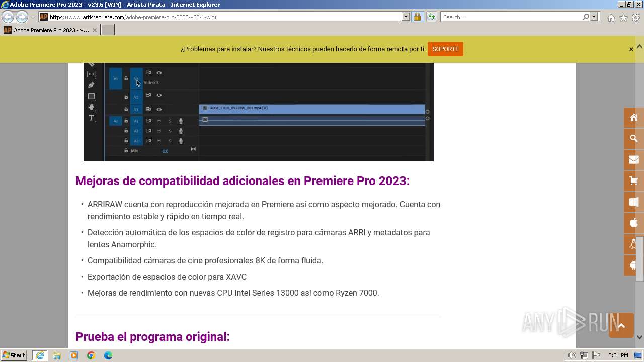
Task: Open the envelope contact sidebar icon
Action: pos(633,160)
